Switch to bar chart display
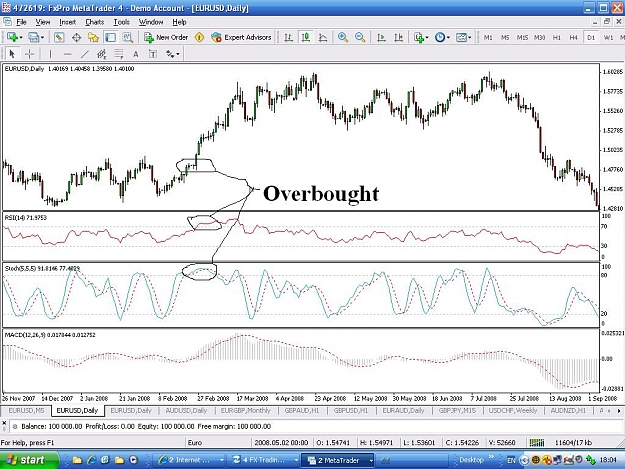The width and height of the screenshot is (625, 469). tap(289, 37)
